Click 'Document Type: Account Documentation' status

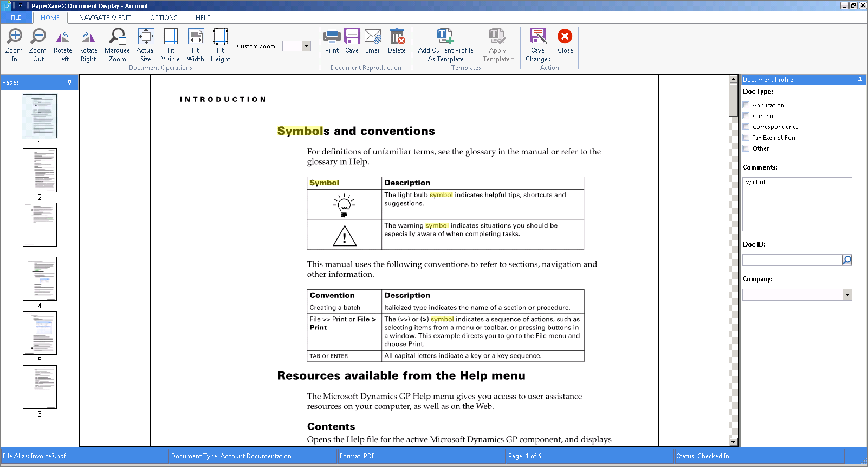(231, 456)
